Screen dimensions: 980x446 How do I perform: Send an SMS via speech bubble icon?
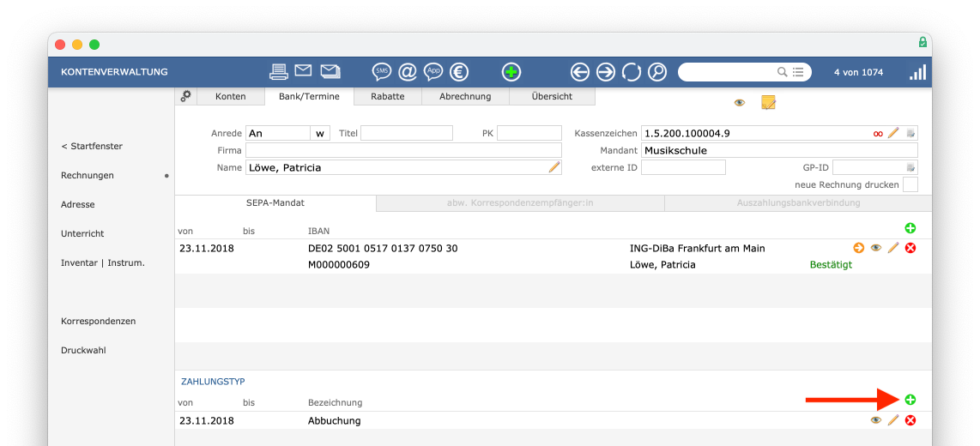coord(381,72)
